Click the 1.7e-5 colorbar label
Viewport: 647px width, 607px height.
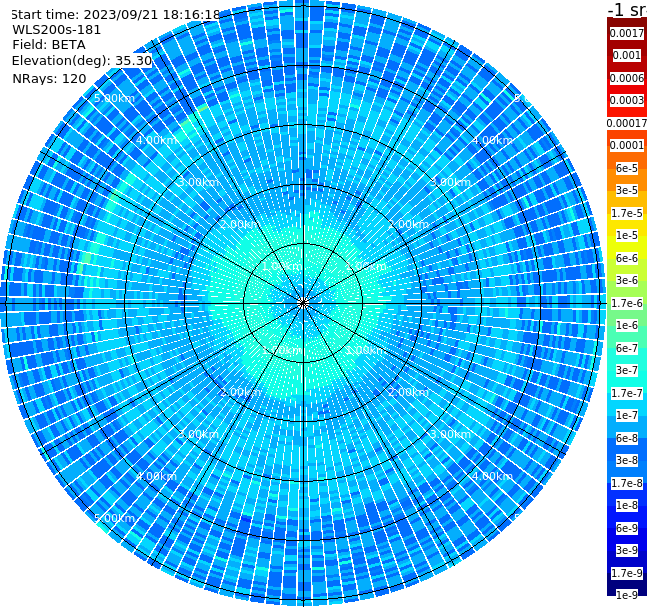pyautogui.click(x=627, y=213)
